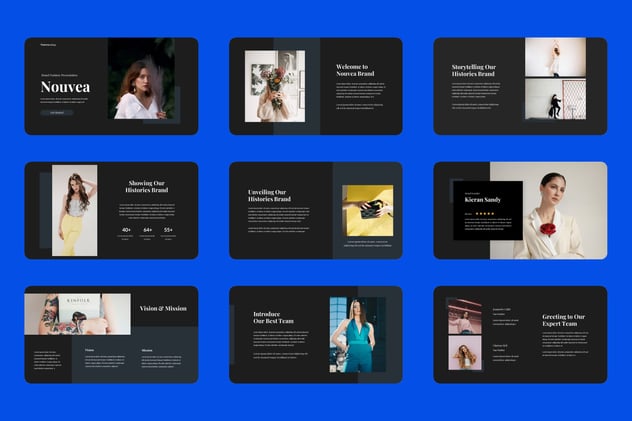Select the Introduce Our Best Team slide
The width and height of the screenshot is (632, 421).
(316, 335)
